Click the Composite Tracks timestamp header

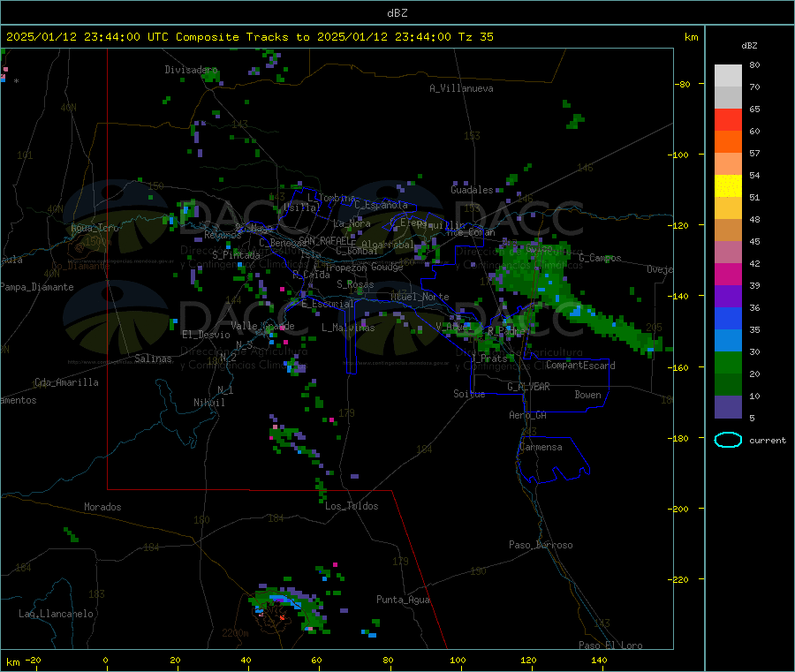tap(249, 37)
